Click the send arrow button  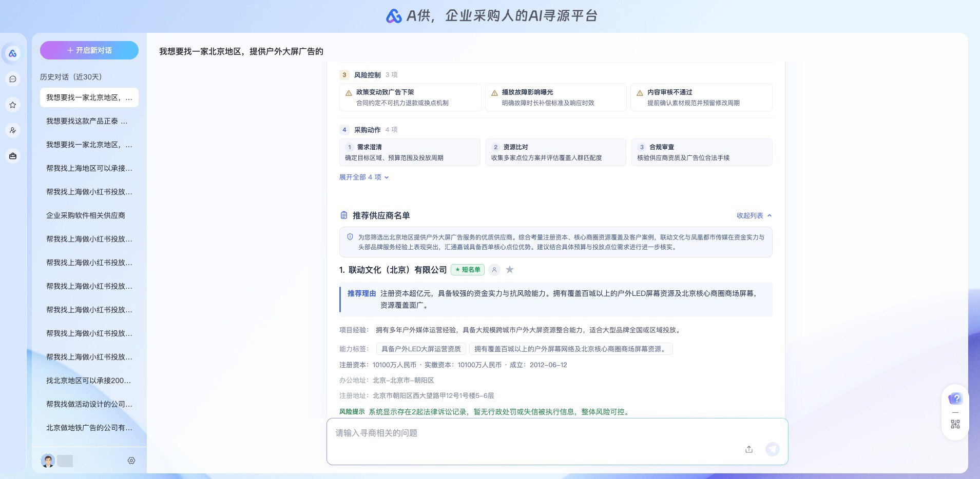tap(772, 449)
